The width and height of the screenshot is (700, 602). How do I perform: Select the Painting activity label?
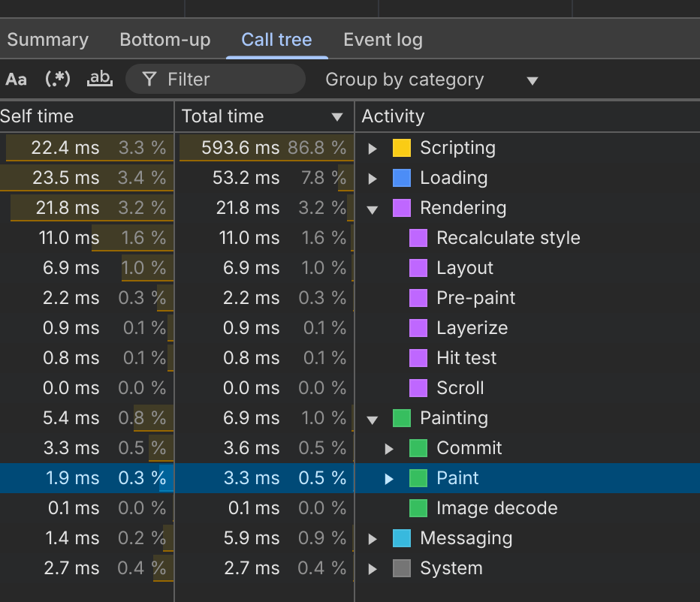454,417
